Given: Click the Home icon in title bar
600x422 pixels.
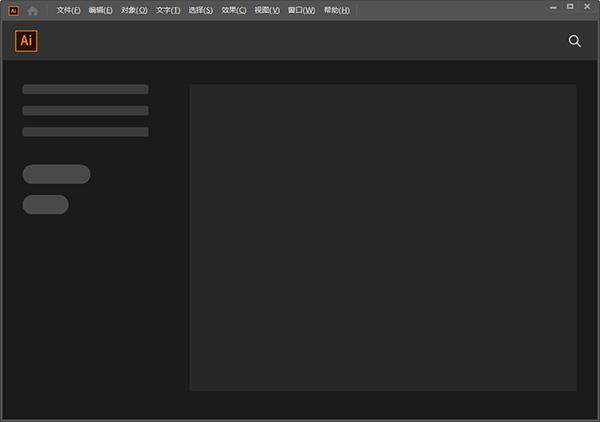Looking at the screenshot, I should coord(33,10).
